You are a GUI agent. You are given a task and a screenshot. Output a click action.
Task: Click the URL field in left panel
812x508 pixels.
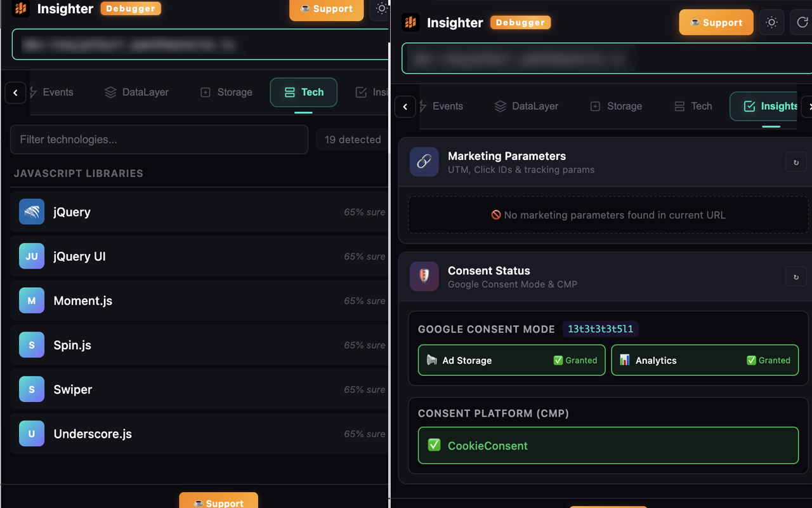pyautogui.click(x=200, y=44)
